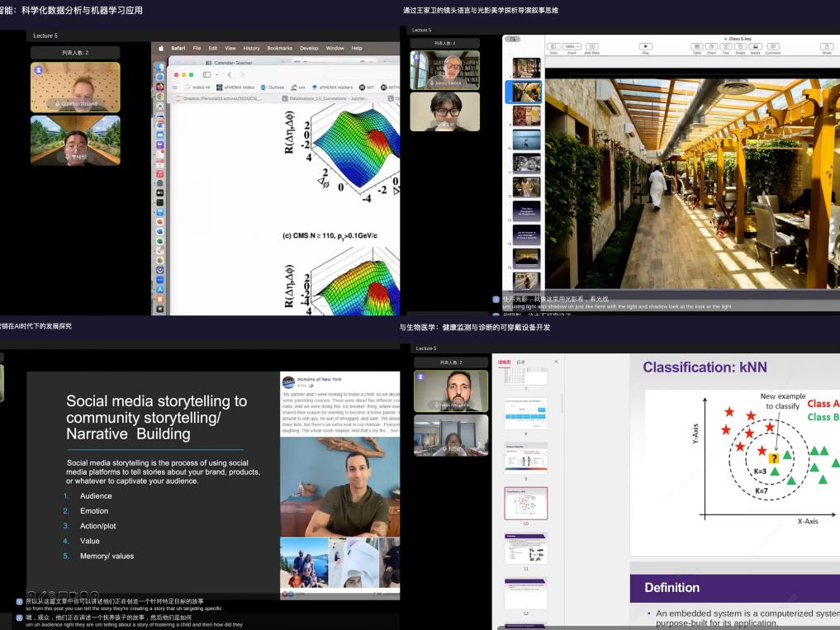Click the Keynote Comment icon
The image size is (840, 630).
[772, 47]
